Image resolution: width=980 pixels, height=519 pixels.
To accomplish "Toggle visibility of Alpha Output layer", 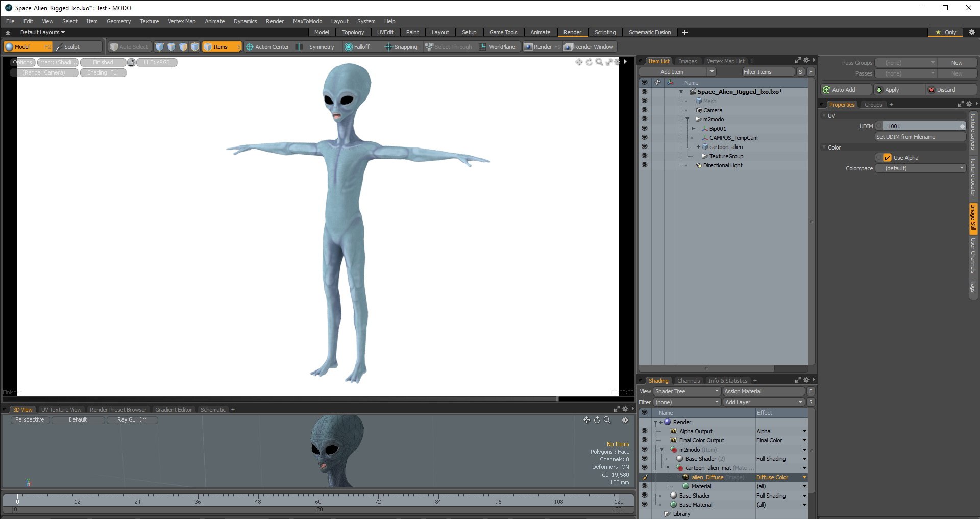I will tap(644, 431).
